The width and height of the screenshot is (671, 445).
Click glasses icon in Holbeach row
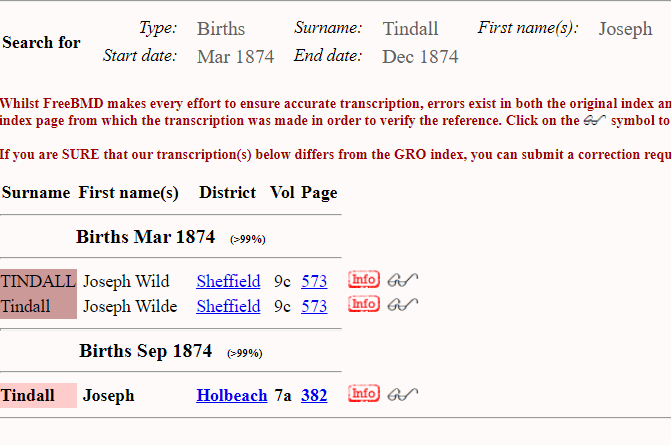tap(402, 394)
